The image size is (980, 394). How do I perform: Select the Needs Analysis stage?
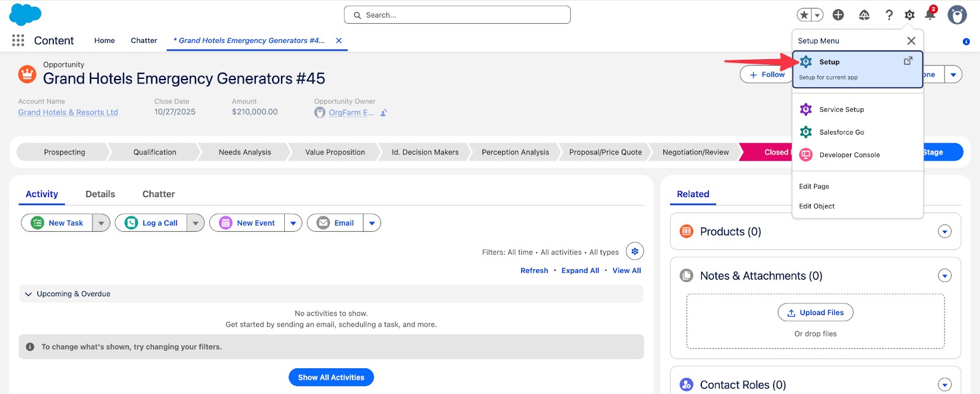pos(245,152)
